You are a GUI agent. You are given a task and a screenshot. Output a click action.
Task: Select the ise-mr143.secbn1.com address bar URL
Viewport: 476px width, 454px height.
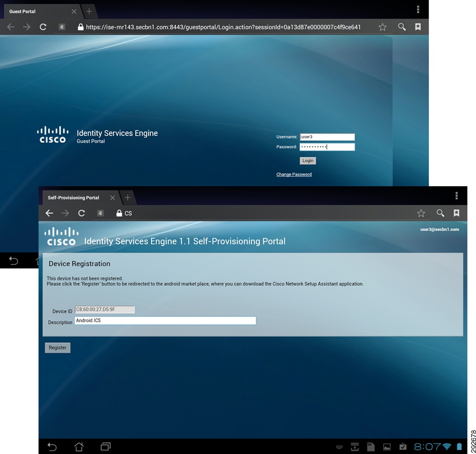click(223, 27)
